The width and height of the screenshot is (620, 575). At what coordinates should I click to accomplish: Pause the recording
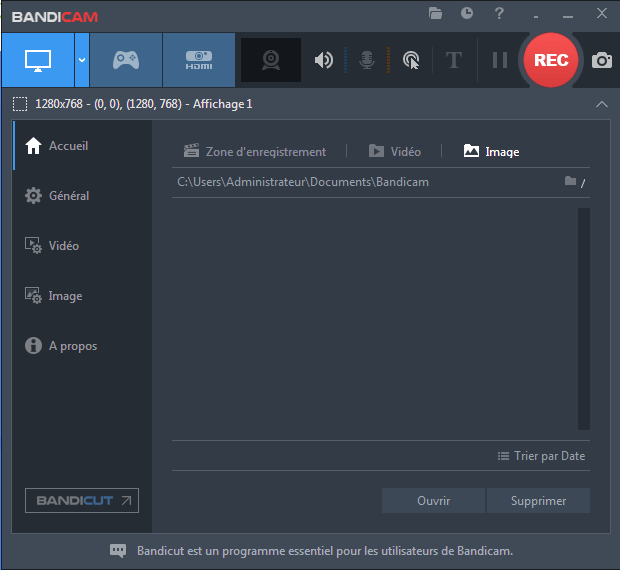point(500,60)
